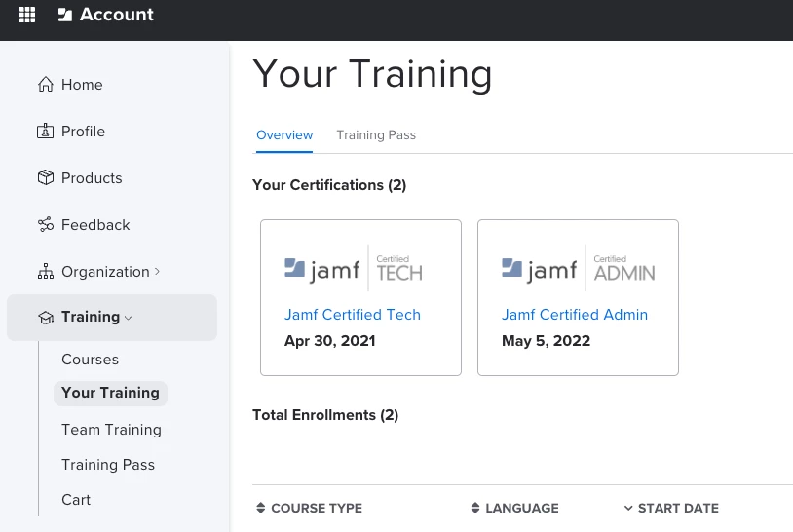This screenshot has width=793, height=532.
Task: Click the Jamf Certified ADMIN badge image
Action: pyautogui.click(x=578, y=268)
